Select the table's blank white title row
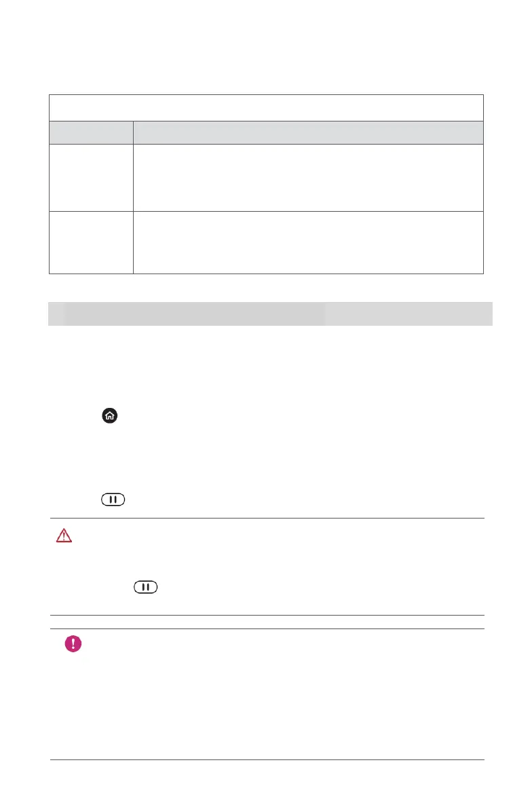This screenshot has height=790, width=532. 266,108
